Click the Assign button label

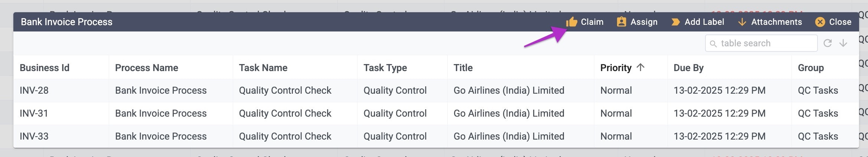point(644,22)
